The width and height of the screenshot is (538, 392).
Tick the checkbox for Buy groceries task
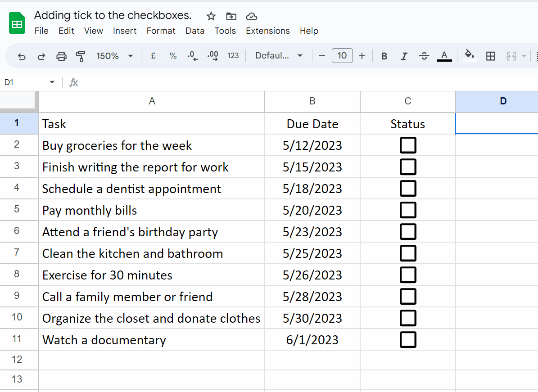[x=408, y=145]
